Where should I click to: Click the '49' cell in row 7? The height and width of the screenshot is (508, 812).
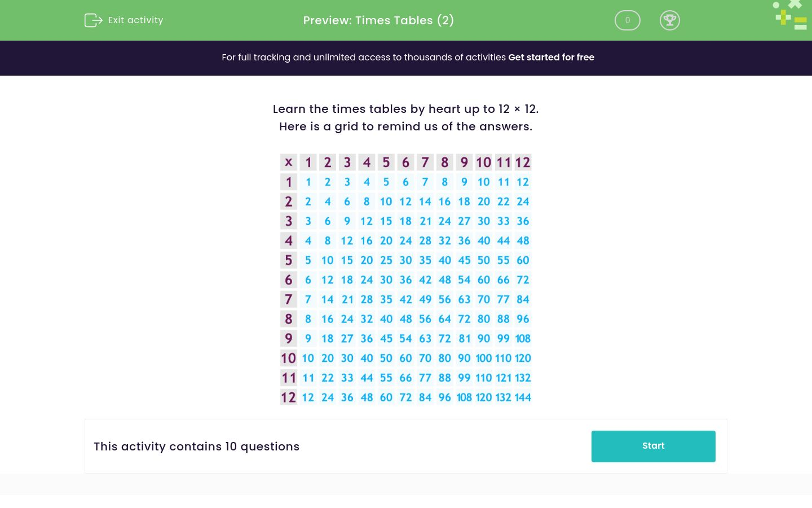pyautogui.click(x=425, y=300)
